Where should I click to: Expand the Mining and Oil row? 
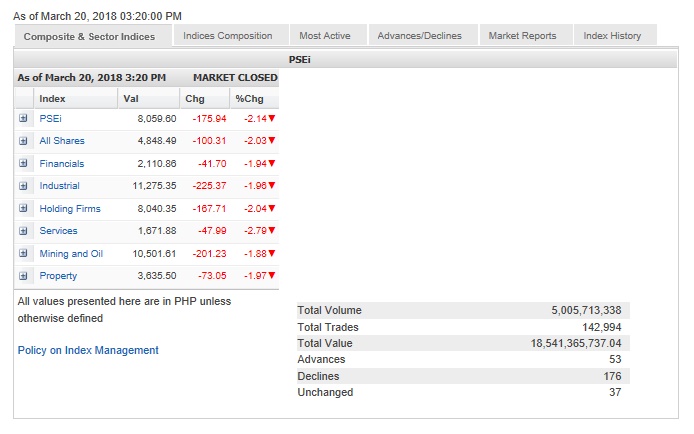23,253
